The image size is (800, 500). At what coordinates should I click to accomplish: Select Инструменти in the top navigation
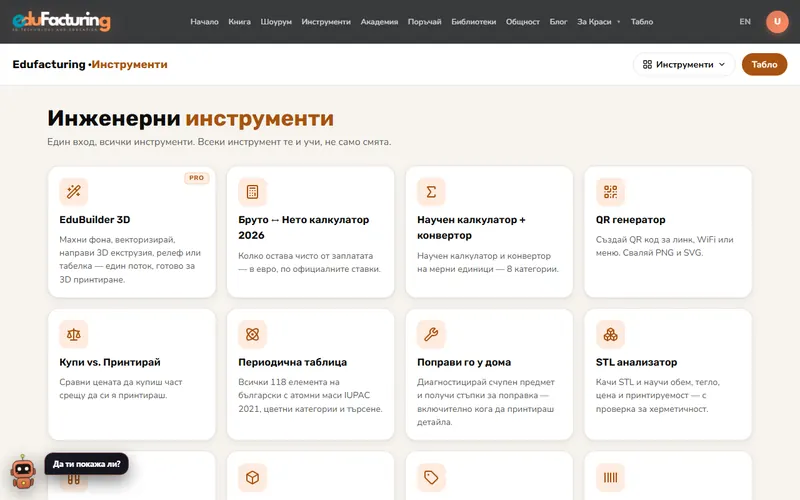click(326, 21)
